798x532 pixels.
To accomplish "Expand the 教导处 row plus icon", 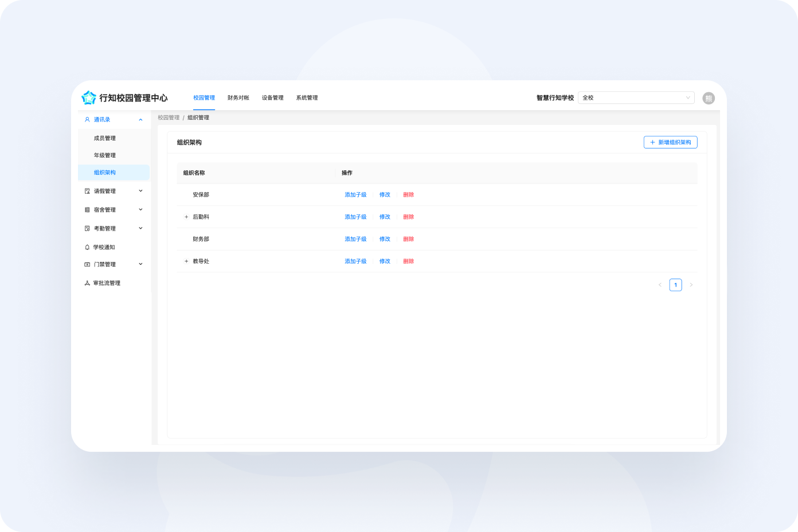I will click(186, 261).
